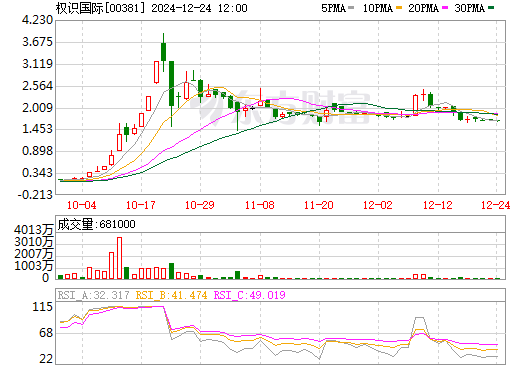This screenshot has width=520, height=365.
Task: Select the 11-08 date axis label
Action: point(260,205)
